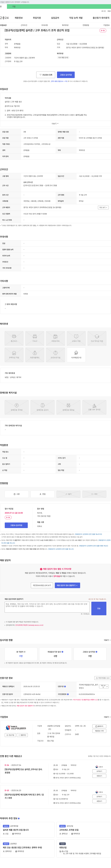111x868 pixels.
Task: Switch to the 기업정보 tab
Action: 106,25
